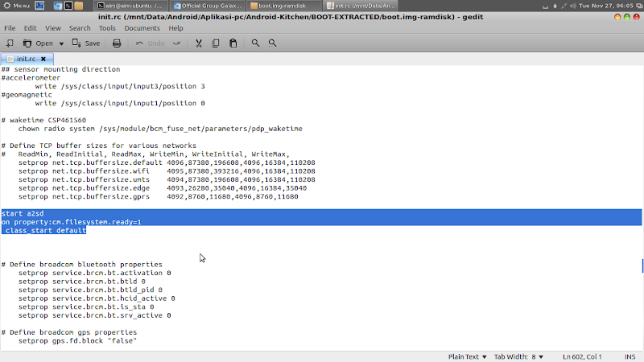Open Find with the magnifier icon

[x=256, y=43]
